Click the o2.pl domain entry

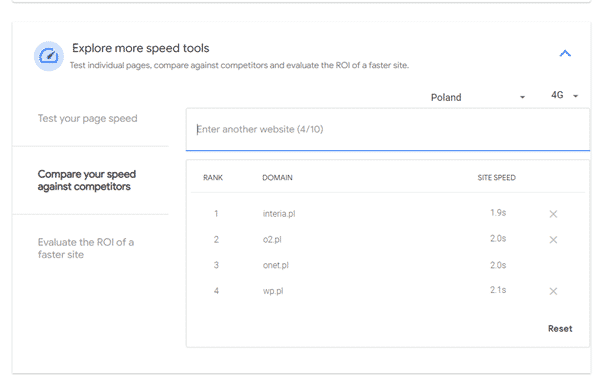[x=272, y=239]
